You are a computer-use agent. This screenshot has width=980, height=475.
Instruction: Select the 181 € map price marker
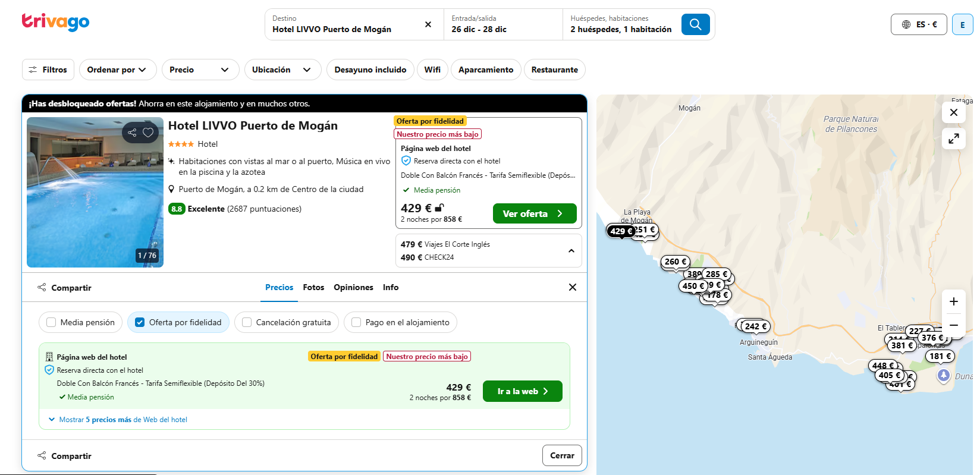click(x=940, y=356)
